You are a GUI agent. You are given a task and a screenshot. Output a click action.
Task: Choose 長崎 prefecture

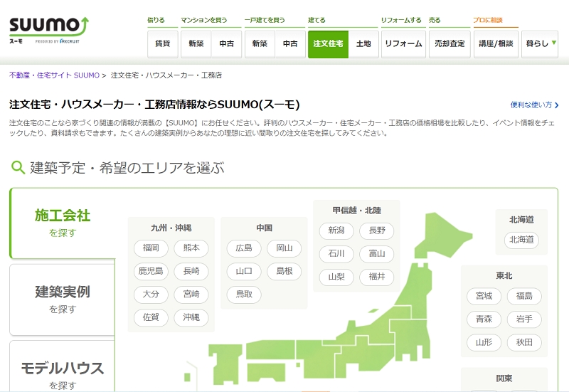[191, 271]
